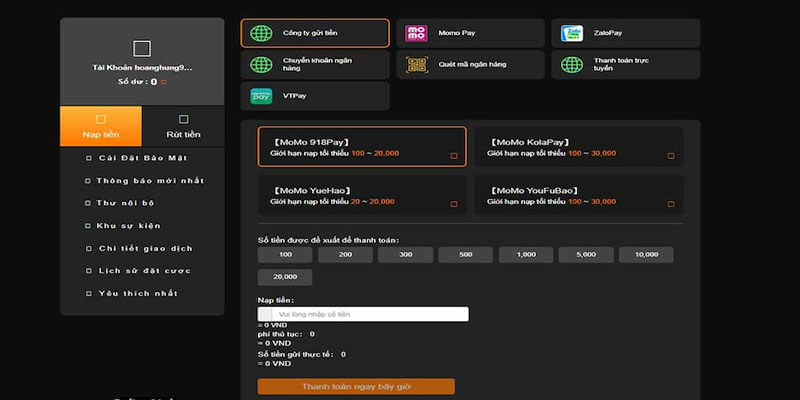Screen dimensions: 800x400
Task: Click the Momo Pay logo icon
Action: 416,33
